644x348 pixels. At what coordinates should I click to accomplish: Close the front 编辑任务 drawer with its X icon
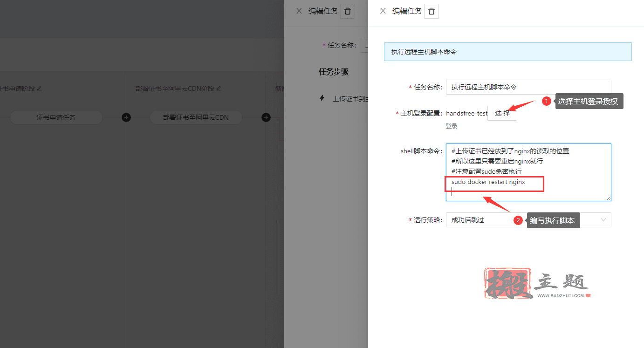coord(383,11)
